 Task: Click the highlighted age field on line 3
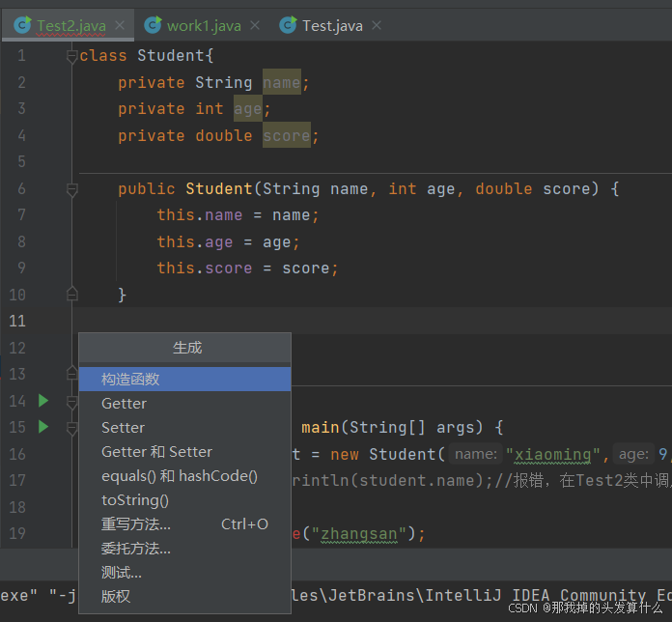tap(248, 108)
